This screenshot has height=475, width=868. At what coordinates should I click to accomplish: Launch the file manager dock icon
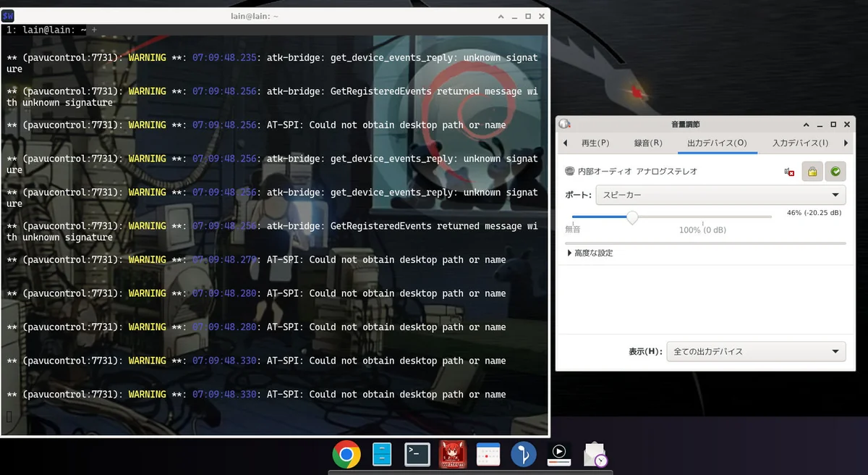pos(382,455)
